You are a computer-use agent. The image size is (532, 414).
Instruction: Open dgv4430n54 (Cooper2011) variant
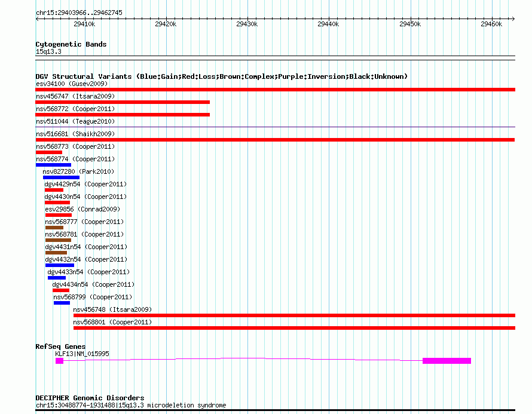[85, 197]
